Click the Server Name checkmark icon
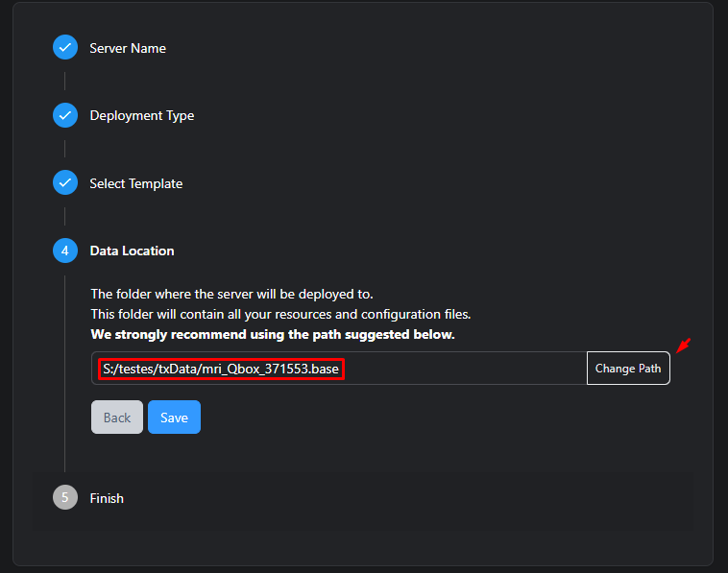 (64, 48)
